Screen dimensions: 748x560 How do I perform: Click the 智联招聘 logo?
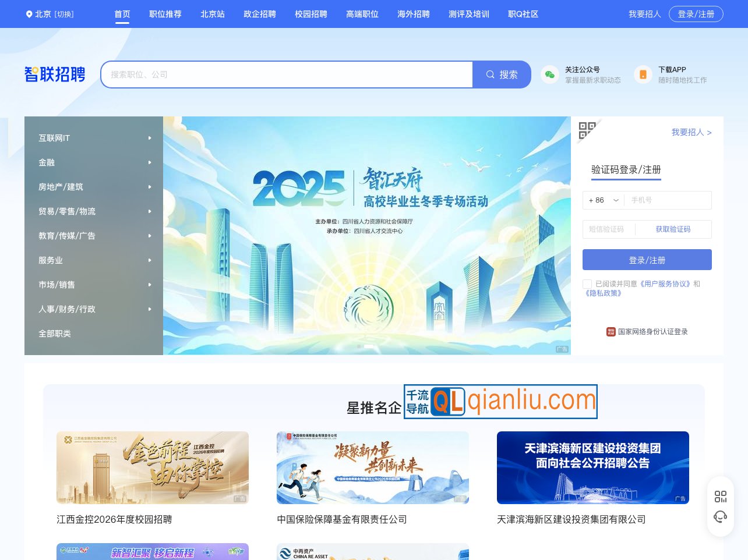click(x=55, y=74)
